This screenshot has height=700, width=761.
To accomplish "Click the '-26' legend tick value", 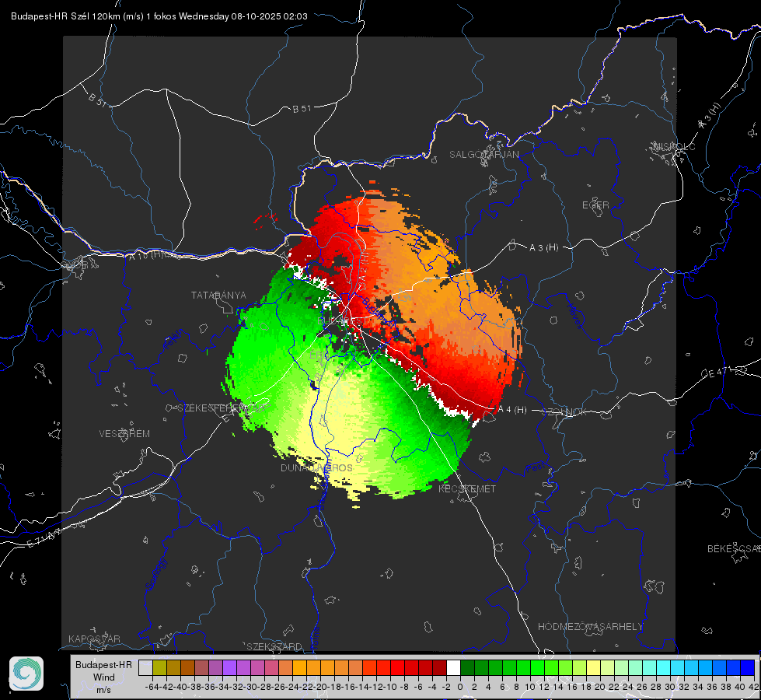I will [x=278, y=687].
